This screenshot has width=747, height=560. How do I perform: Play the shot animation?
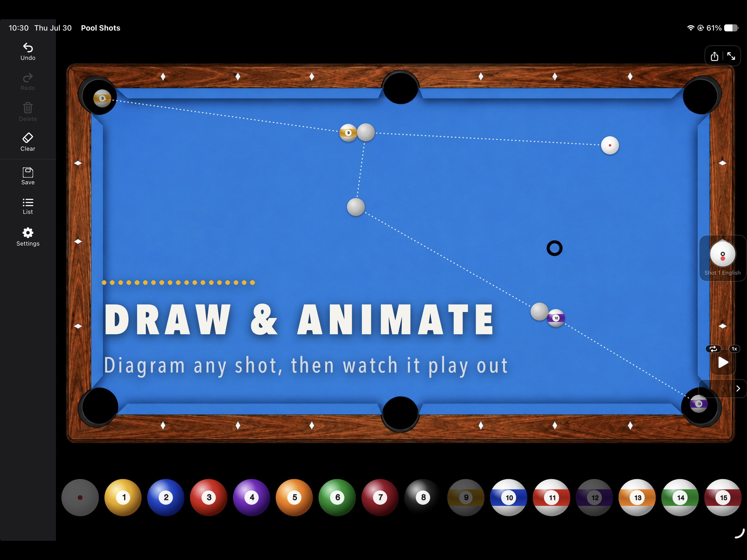pos(723,362)
